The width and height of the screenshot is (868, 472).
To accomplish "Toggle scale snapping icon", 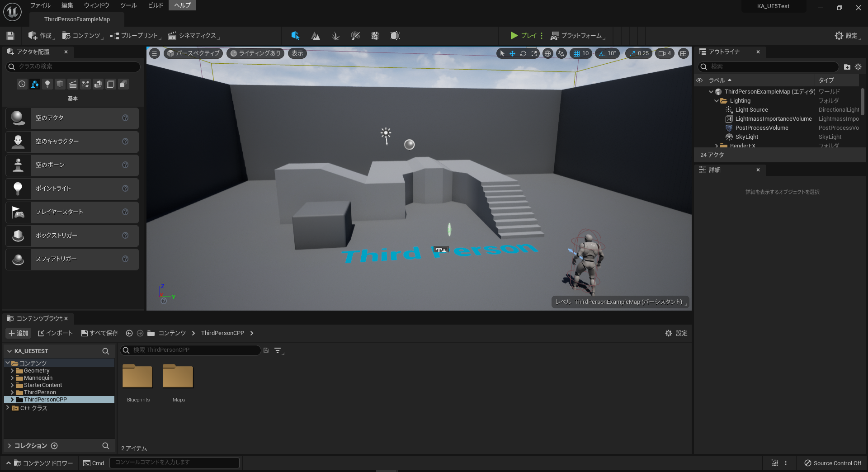I will 632,53.
